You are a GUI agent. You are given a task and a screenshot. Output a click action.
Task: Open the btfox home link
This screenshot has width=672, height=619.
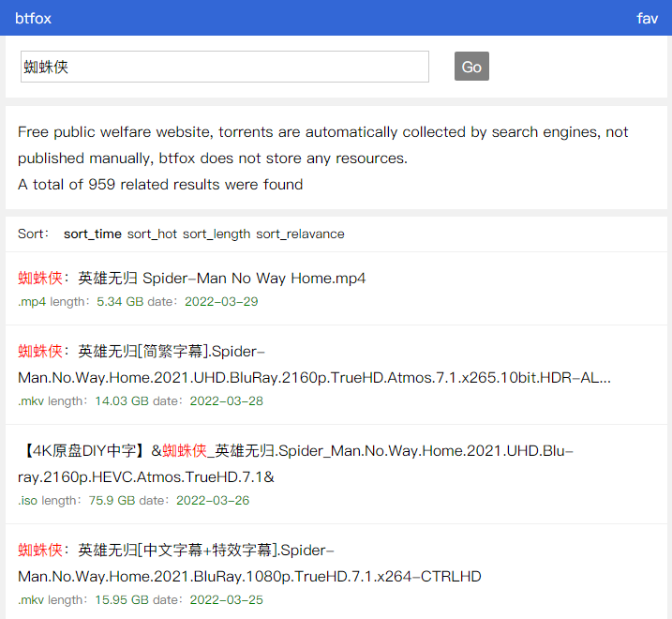(x=33, y=19)
